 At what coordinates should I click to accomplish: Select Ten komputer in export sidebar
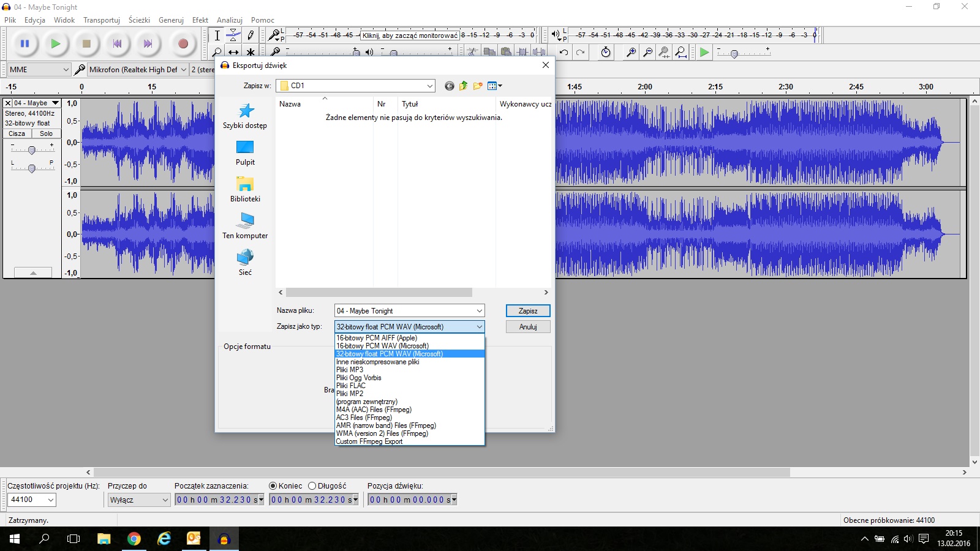[x=245, y=226]
